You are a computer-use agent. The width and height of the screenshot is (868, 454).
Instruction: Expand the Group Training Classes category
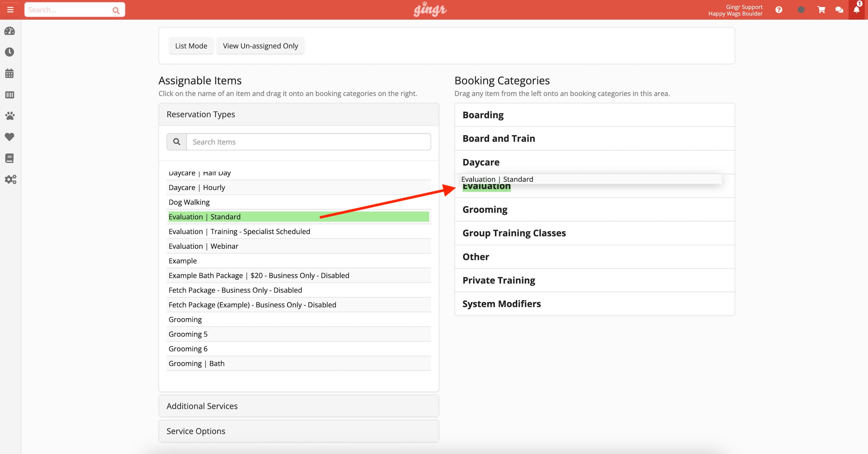[x=594, y=233]
